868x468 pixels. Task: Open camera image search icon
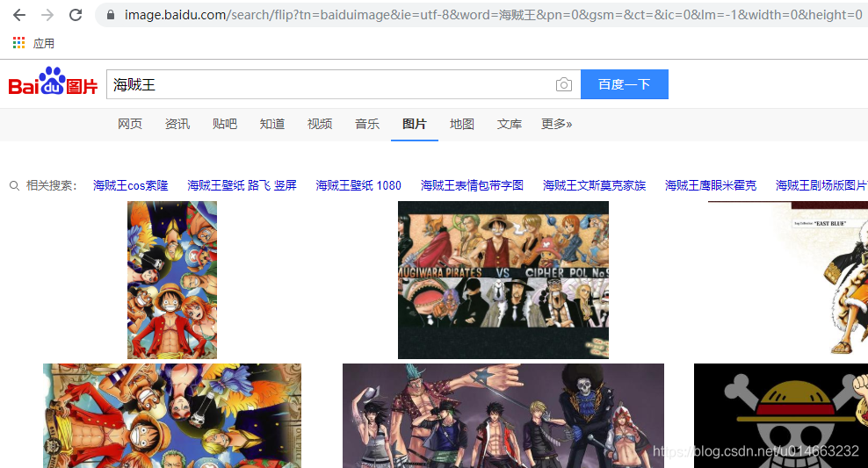pyautogui.click(x=563, y=84)
